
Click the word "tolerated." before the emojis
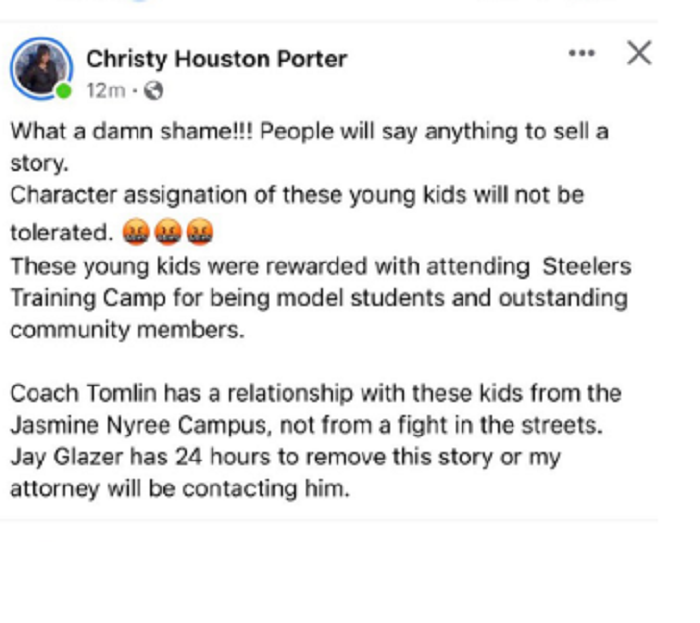pyautogui.click(x=60, y=233)
